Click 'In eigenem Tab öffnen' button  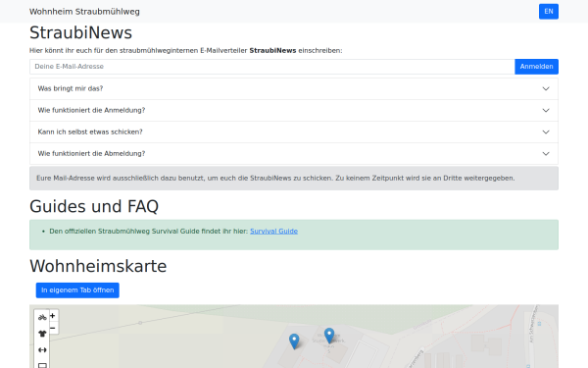[77, 290]
